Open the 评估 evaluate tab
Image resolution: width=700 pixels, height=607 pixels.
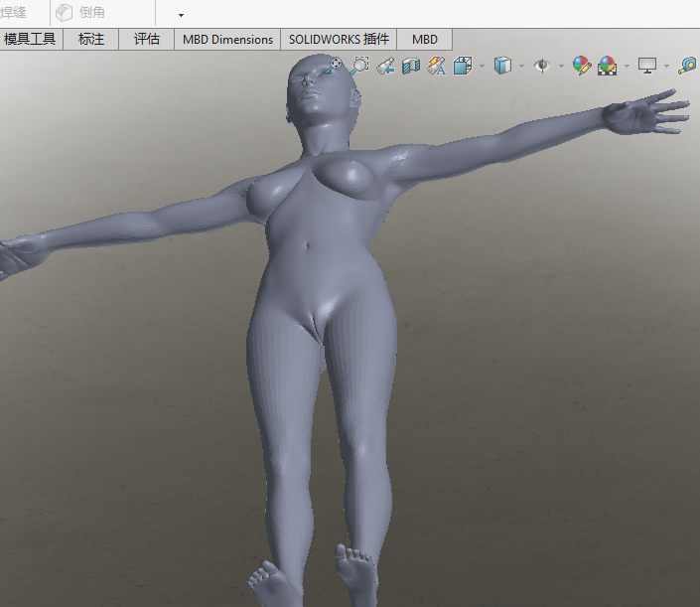click(147, 40)
